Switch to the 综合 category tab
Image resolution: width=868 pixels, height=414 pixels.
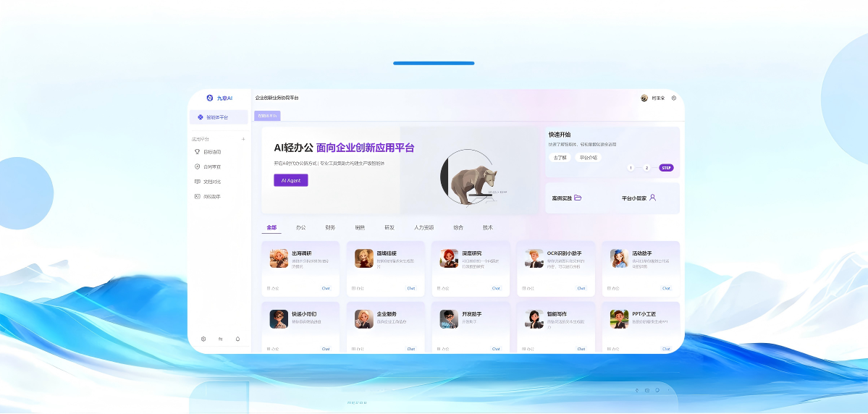tap(458, 227)
